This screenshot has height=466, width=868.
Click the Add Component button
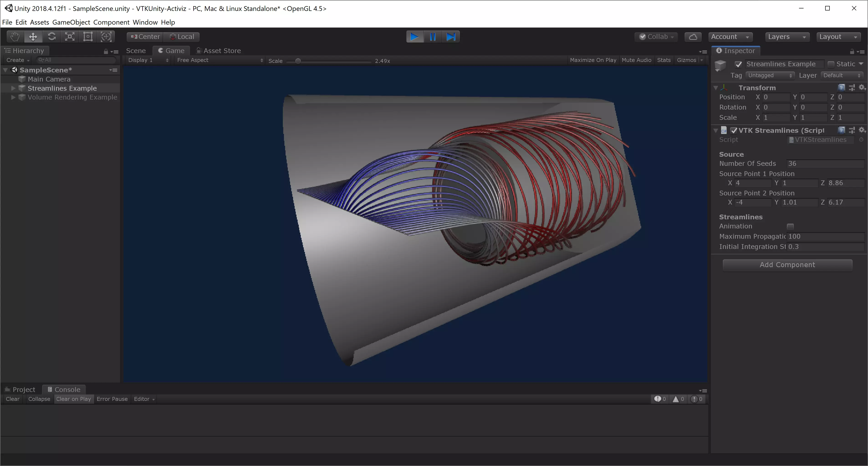point(787,265)
